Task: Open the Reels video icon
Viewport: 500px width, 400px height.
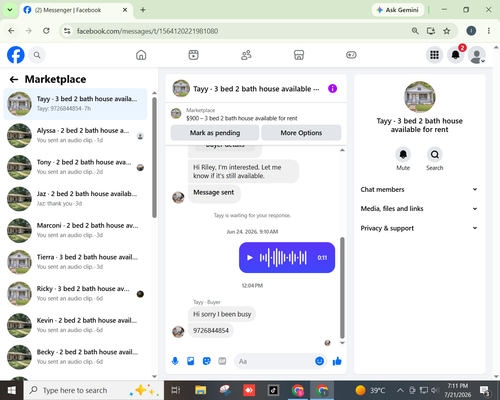Action: (x=193, y=55)
